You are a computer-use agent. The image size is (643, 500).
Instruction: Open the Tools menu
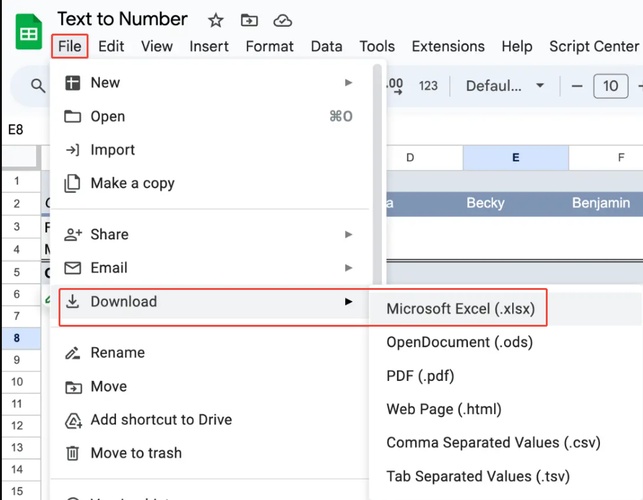click(x=377, y=46)
